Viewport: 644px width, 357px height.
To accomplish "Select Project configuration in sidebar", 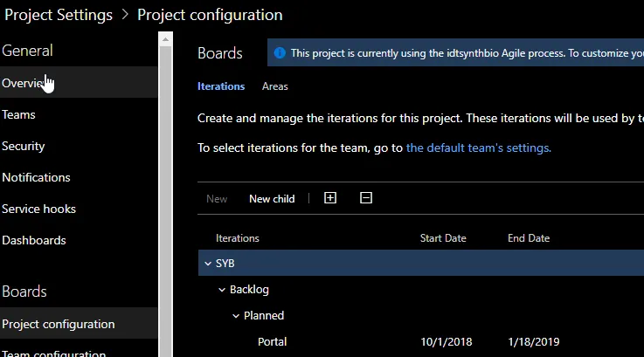I will [x=59, y=324].
